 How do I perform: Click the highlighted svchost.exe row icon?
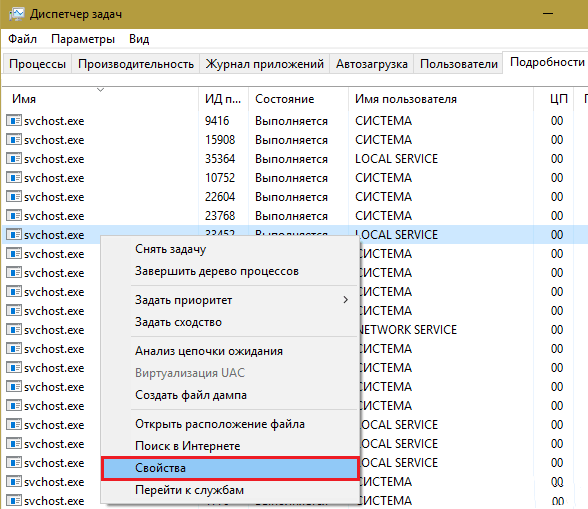14,235
